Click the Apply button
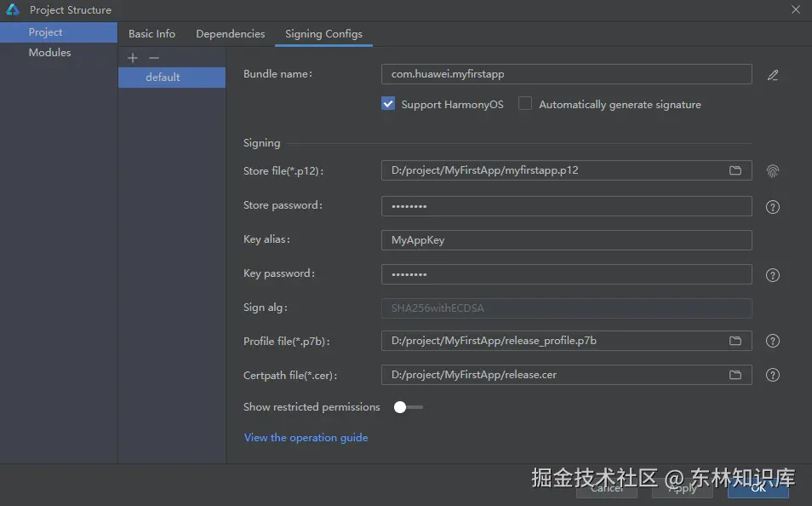 tap(683, 488)
